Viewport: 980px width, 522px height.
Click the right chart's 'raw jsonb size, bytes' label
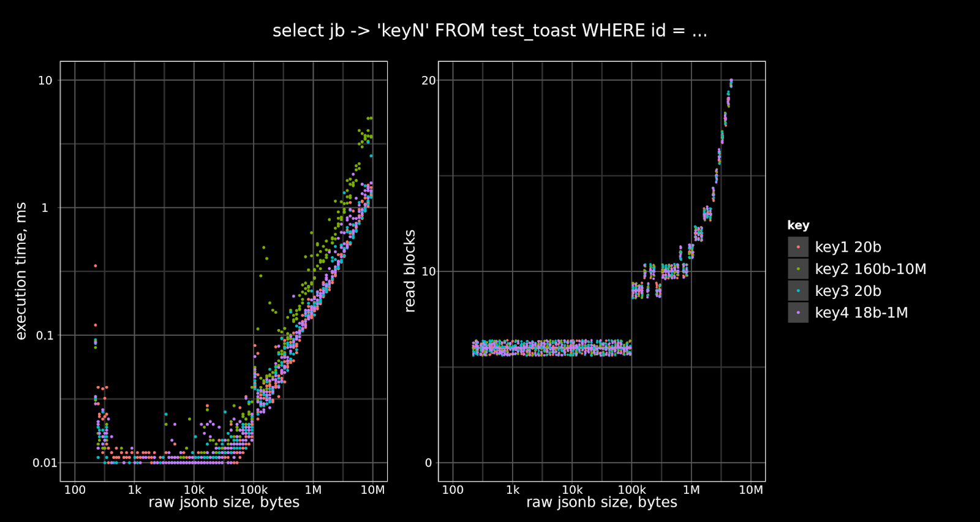601,502
